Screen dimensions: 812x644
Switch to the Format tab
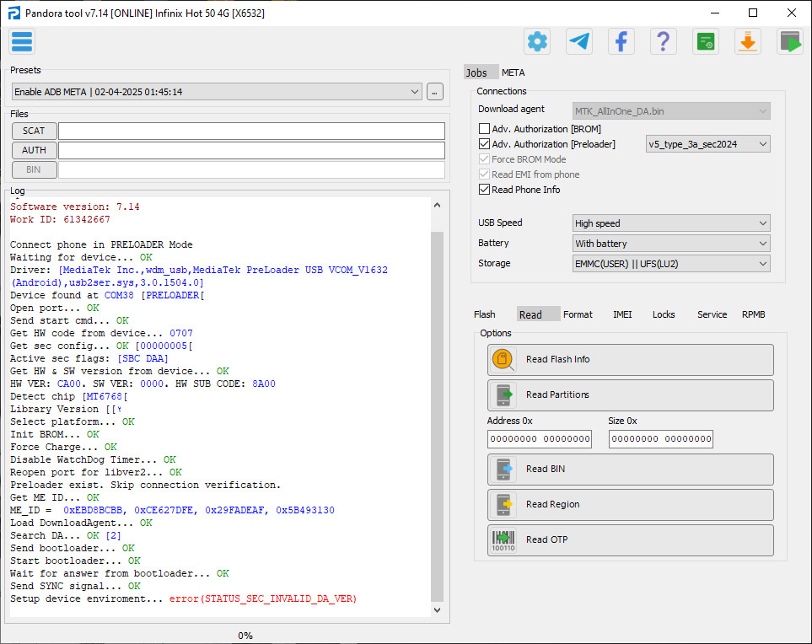tap(578, 314)
